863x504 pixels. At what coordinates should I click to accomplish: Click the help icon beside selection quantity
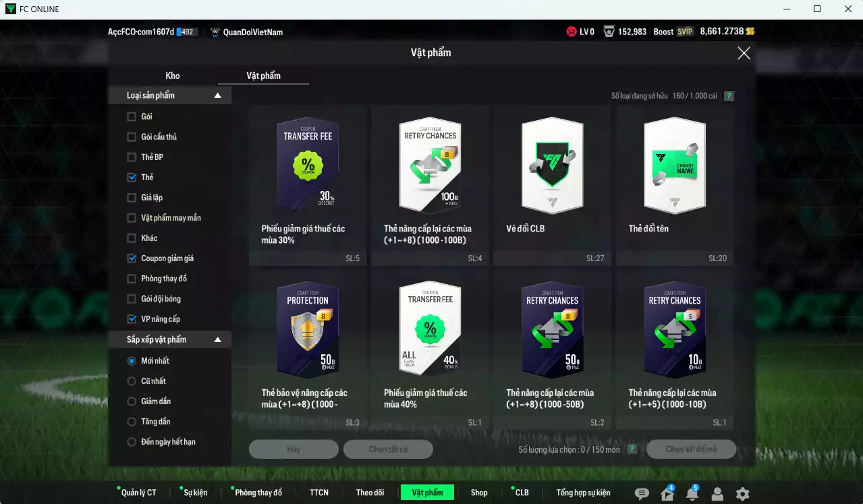(x=632, y=449)
